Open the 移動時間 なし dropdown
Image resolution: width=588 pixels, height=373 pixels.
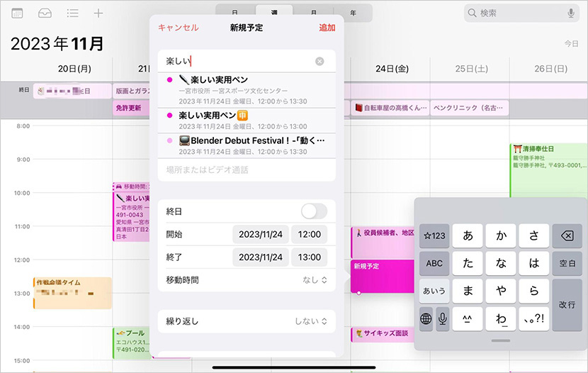315,280
